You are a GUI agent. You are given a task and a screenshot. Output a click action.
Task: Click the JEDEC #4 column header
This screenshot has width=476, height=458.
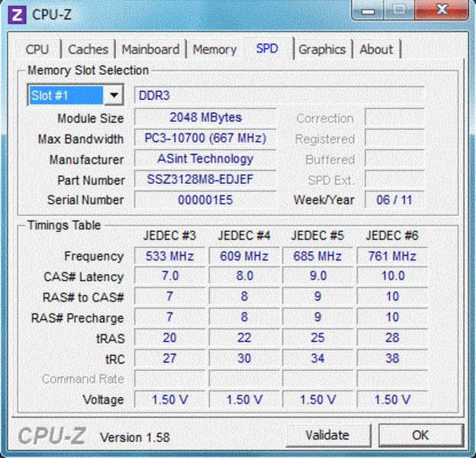click(x=244, y=236)
